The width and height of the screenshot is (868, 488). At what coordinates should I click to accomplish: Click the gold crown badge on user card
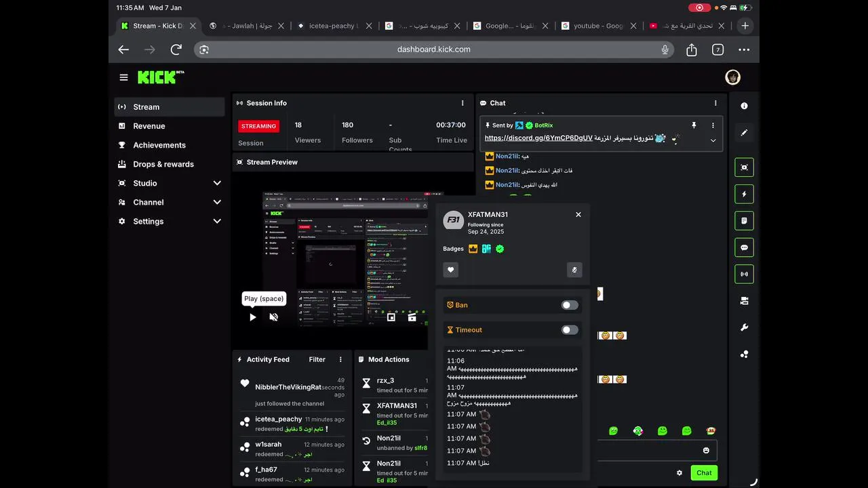[x=473, y=249]
